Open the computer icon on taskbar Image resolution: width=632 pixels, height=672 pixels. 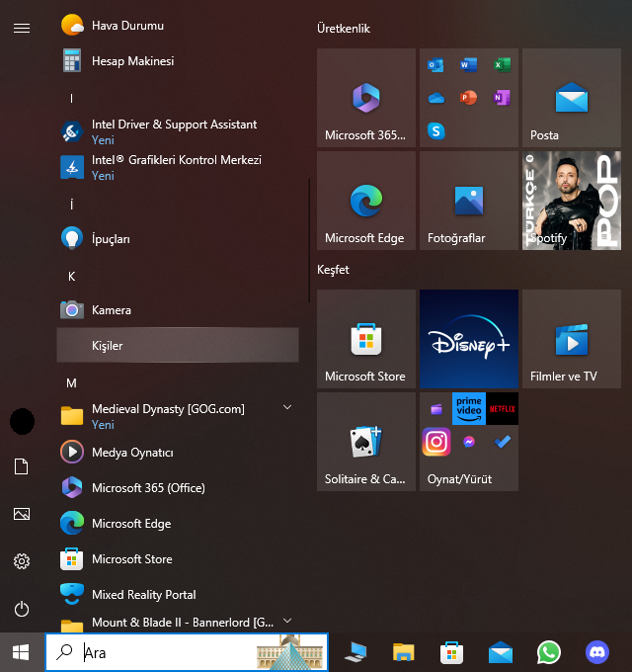click(x=355, y=652)
